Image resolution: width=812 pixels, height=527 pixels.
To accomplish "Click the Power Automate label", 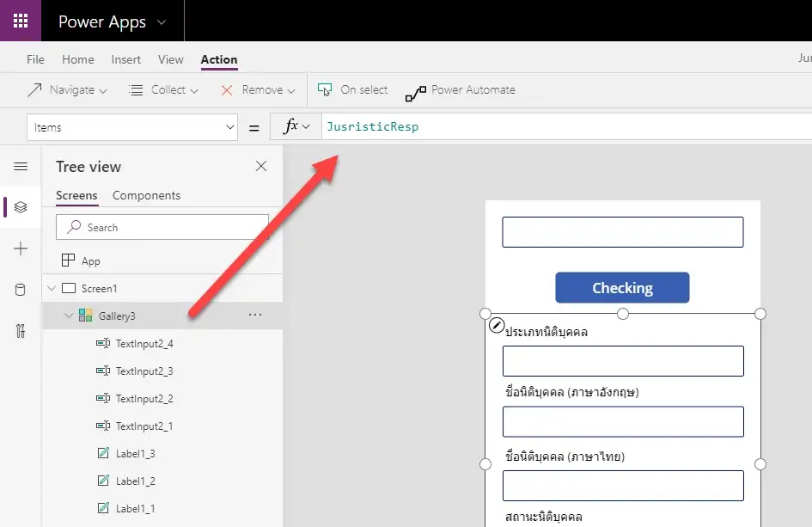I will click(x=473, y=89).
